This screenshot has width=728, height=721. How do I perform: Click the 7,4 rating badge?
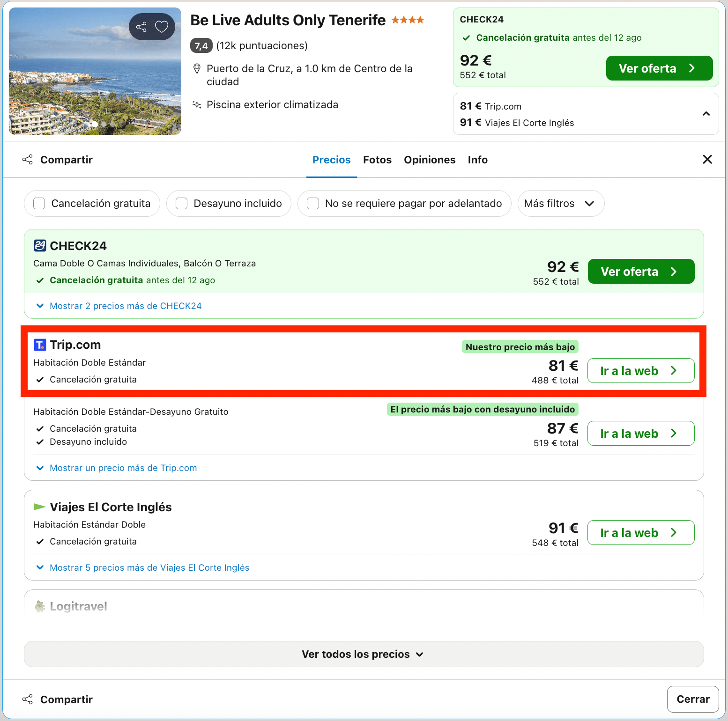[x=201, y=46]
